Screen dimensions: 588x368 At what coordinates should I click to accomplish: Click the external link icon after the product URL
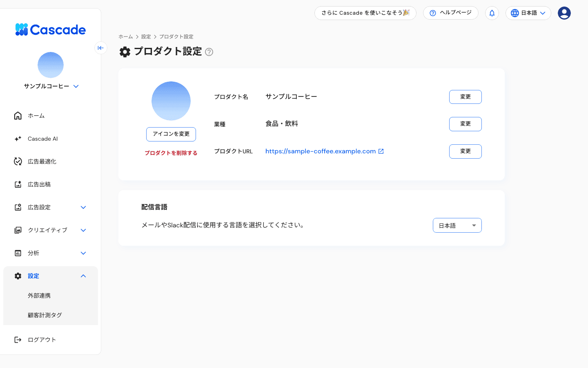[381, 151]
